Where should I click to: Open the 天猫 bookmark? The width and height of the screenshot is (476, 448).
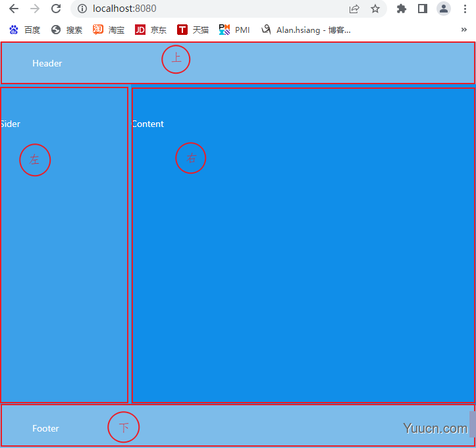(x=193, y=30)
